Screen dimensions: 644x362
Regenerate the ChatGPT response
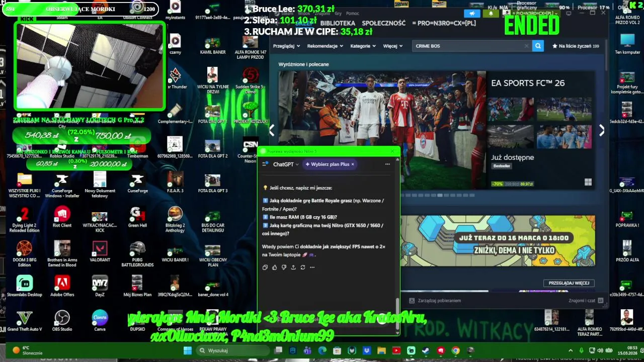(x=303, y=267)
